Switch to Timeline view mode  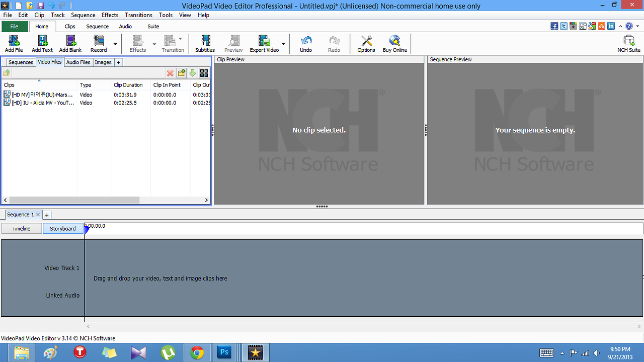pos(21,228)
